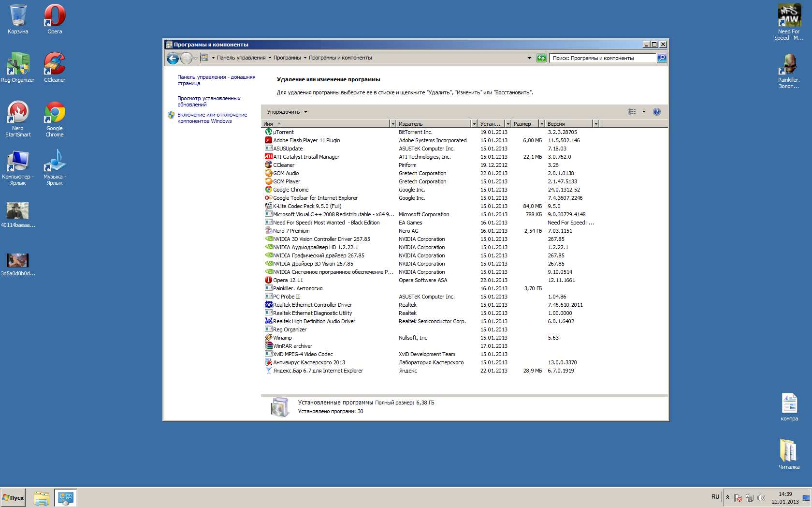Viewport: 812px width, 508px height.
Task: Open the CCleaner desktop shortcut
Action: coord(55,68)
